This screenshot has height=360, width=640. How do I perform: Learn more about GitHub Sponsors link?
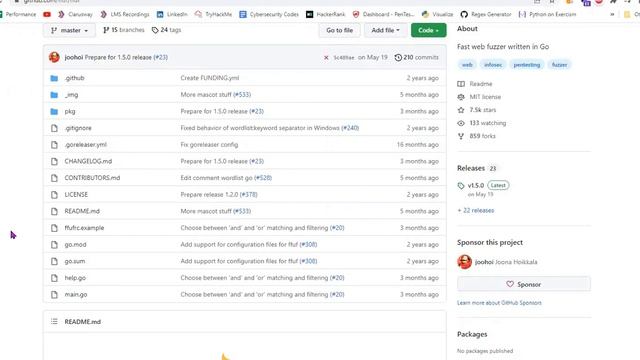coord(499,303)
